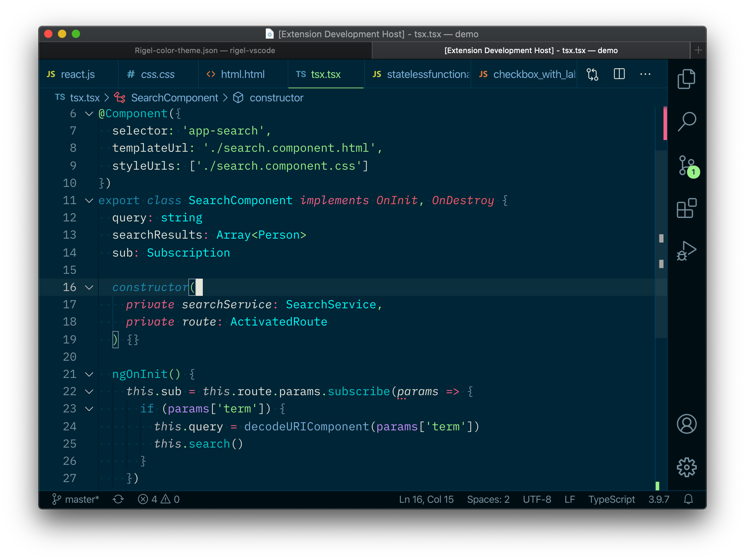
Task: Click the errors and warnings counter
Action: [159, 499]
